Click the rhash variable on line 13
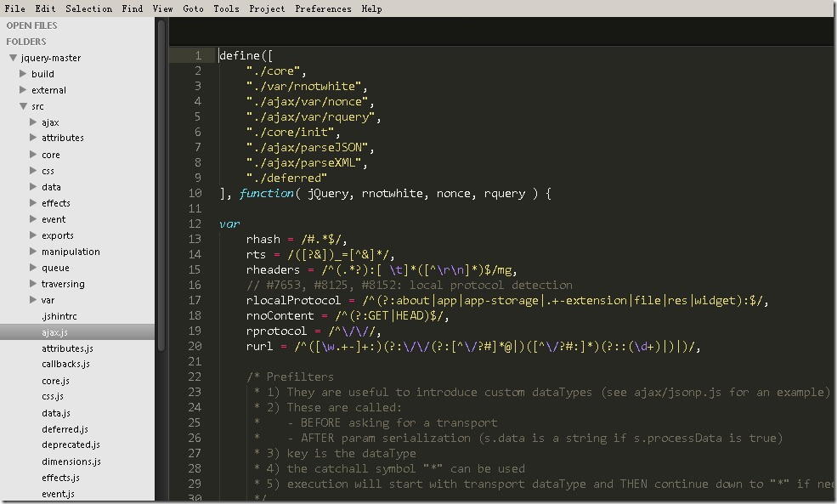The width and height of the screenshot is (837, 504). [263, 239]
